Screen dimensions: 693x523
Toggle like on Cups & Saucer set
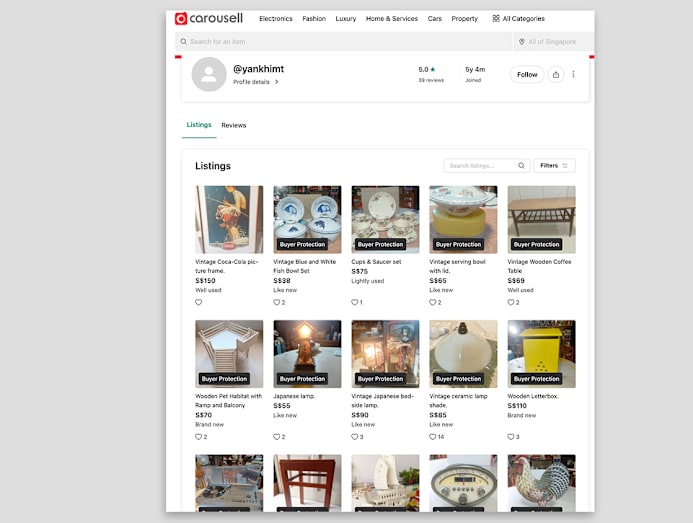point(355,302)
